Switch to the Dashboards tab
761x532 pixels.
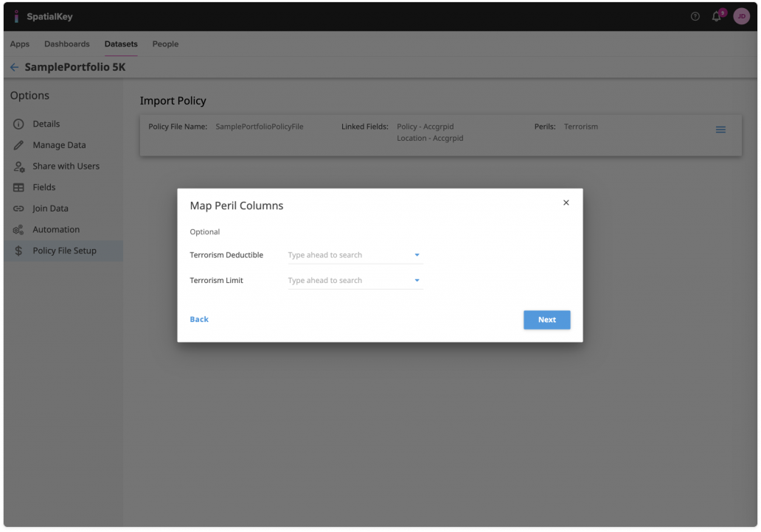67,44
